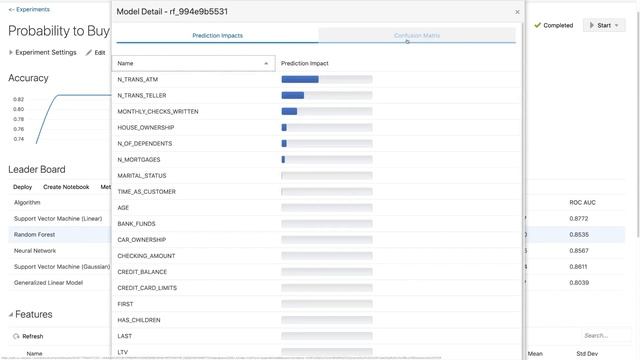This screenshot has height=360, width=640.
Task: Click the N_TRANS_TELLER feature name
Action: pyautogui.click(x=142, y=96)
